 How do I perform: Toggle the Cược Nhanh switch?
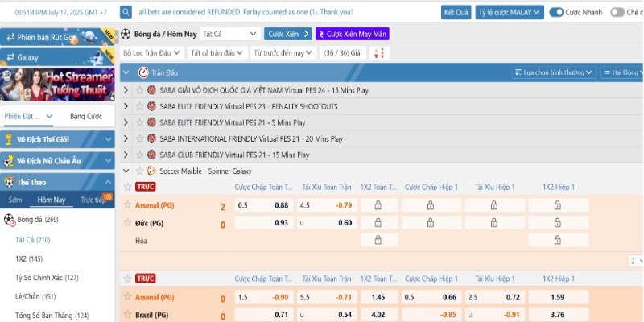[x=556, y=13]
